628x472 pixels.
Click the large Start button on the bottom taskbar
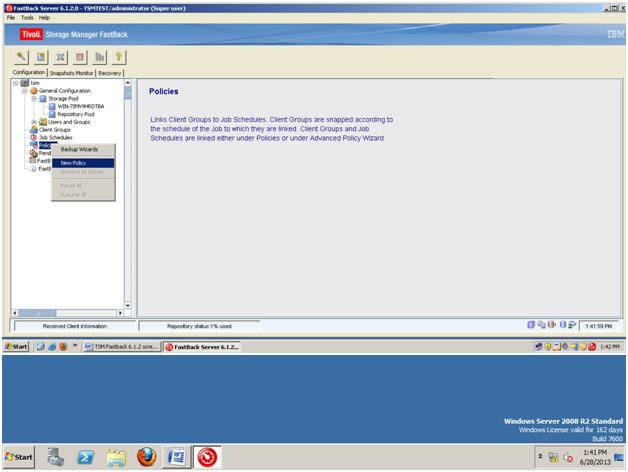coord(19,457)
